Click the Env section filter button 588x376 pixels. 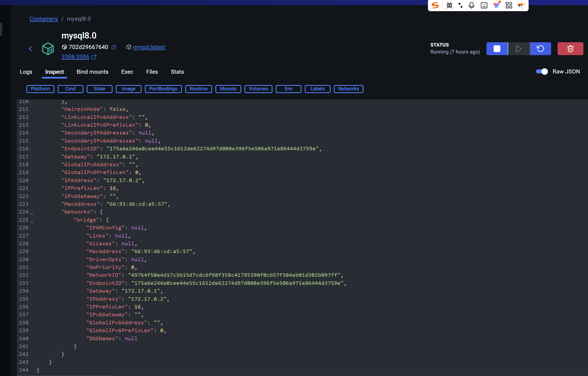point(288,89)
